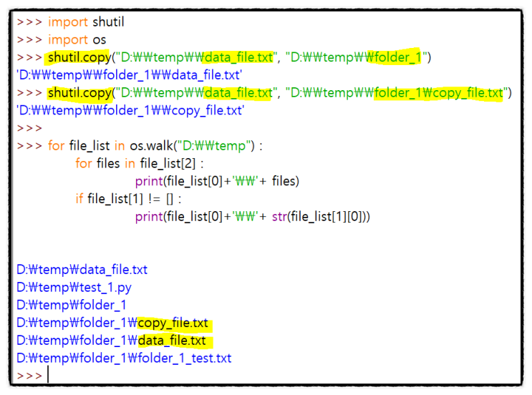Click second highlighted shutil.copy call
This screenshot has width=532, height=395.
[x=79, y=93]
